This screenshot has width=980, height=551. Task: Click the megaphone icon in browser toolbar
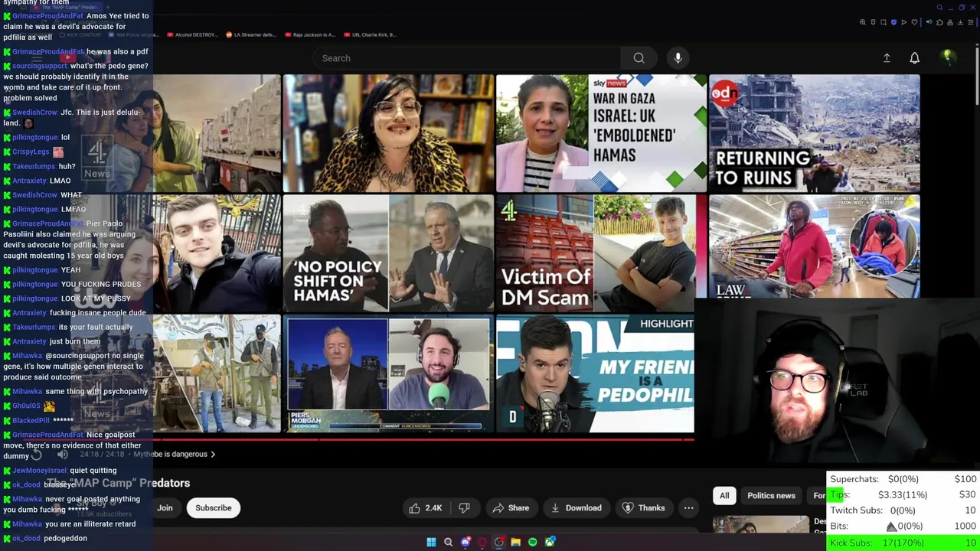tap(929, 21)
